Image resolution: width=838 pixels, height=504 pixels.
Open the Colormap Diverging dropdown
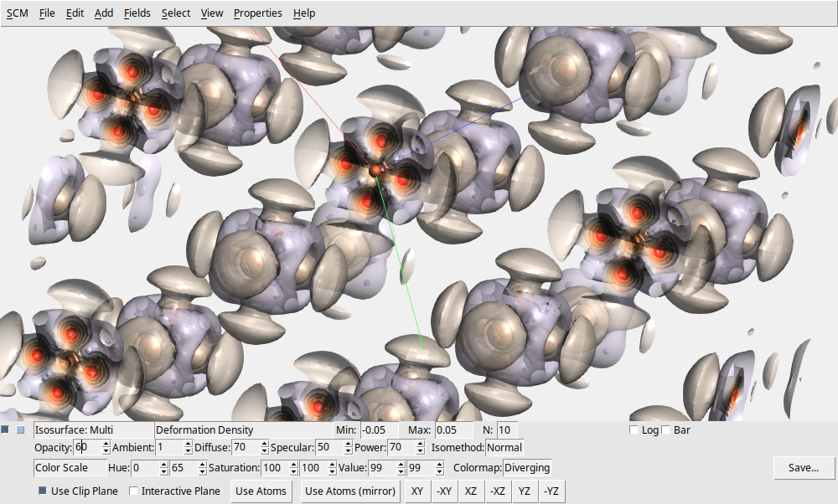pyautogui.click(x=526, y=467)
